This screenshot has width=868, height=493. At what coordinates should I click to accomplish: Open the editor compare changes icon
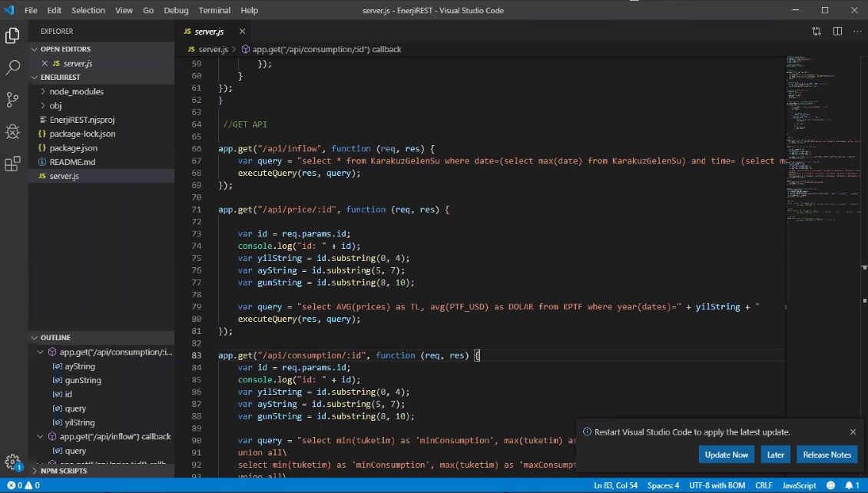816,31
